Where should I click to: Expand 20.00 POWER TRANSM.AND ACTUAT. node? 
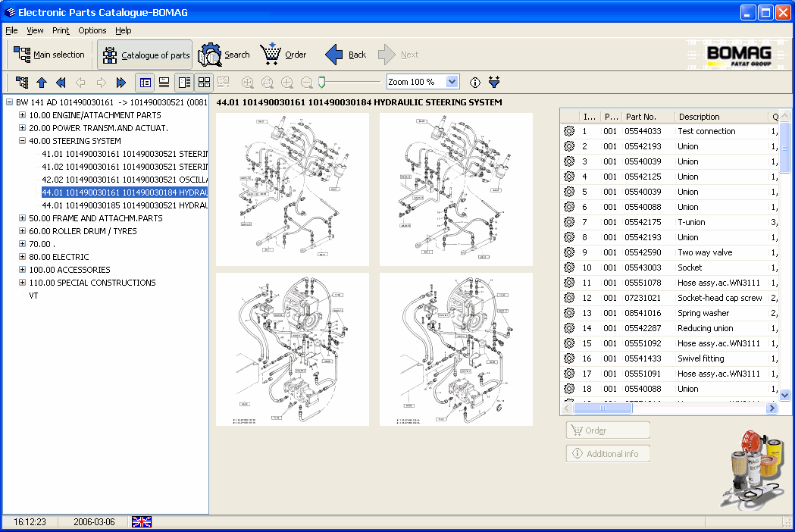coord(22,128)
